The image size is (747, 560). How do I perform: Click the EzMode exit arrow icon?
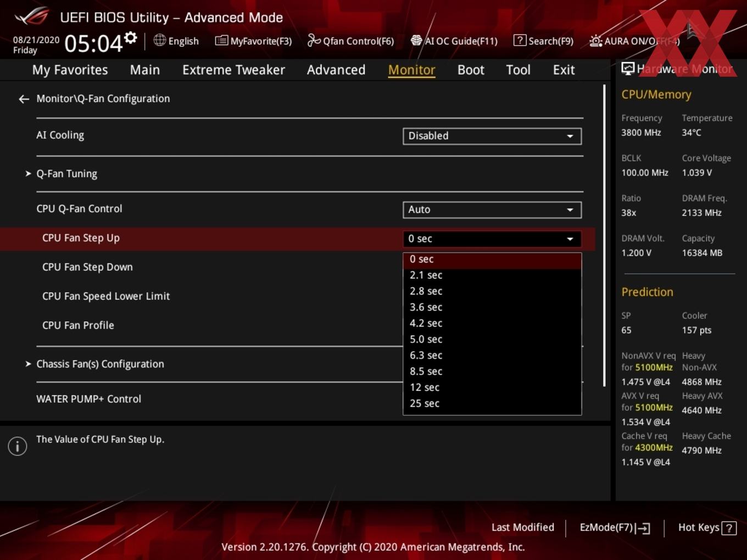click(x=644, y=528)
